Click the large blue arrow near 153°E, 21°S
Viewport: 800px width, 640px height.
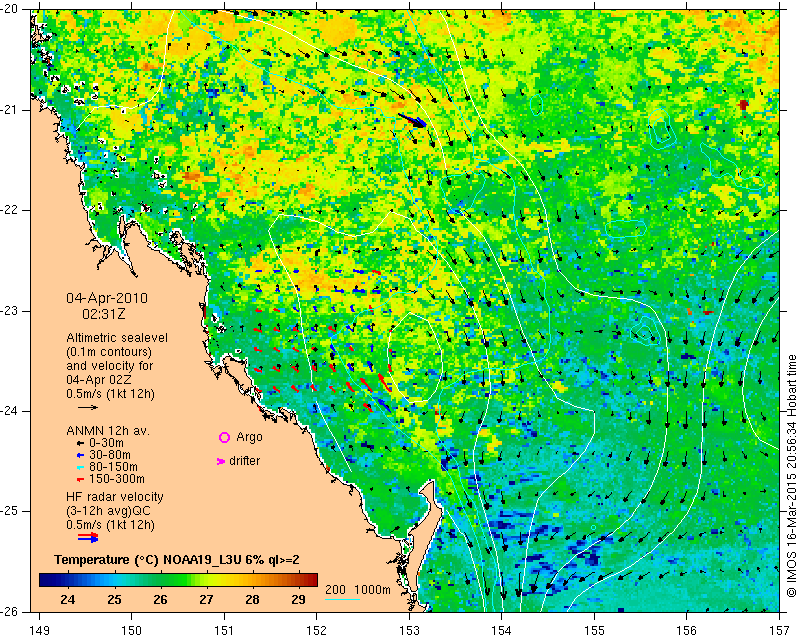(412, 120)
